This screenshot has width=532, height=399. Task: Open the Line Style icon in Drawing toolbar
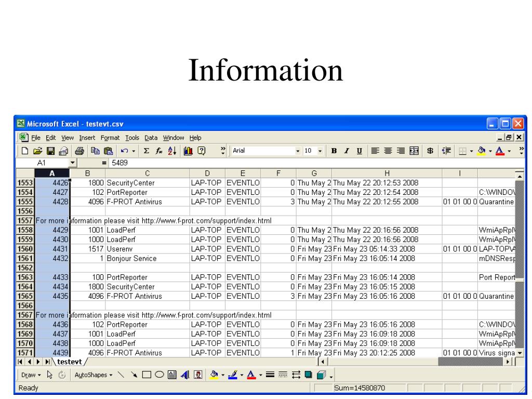pos(270,375)
